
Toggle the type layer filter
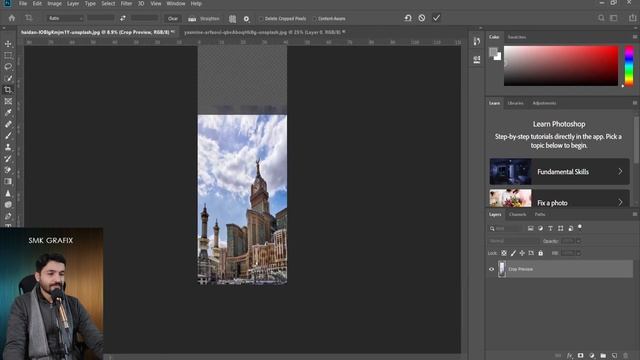[x=550, y=229]
